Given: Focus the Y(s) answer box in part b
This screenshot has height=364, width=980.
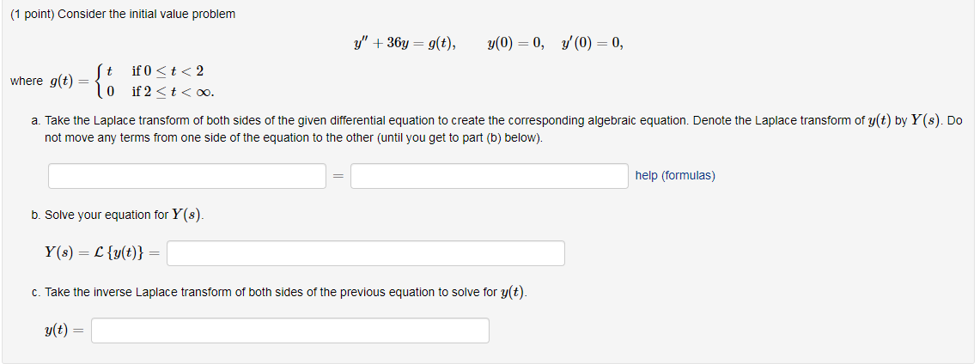Looking at the screenshot, I should tap(366, 253).
